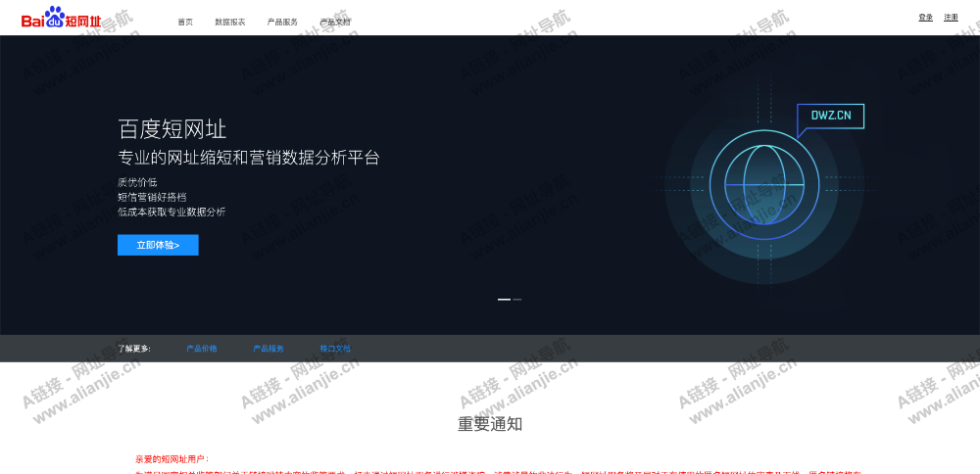Image resolution: width=980 pixels, height=474 pixels.
Task: Click the 亲爱的短网址用户: text
Action: tap(172, 459)
